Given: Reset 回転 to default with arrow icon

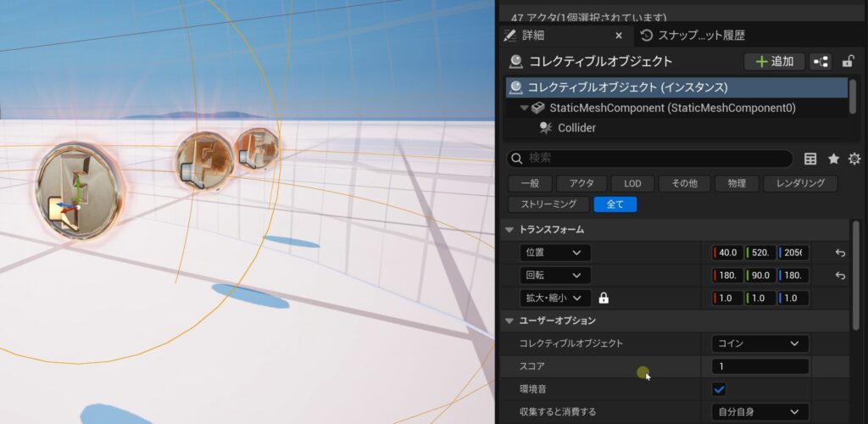Looking at the screenshot, I should (x=840, y=276).
